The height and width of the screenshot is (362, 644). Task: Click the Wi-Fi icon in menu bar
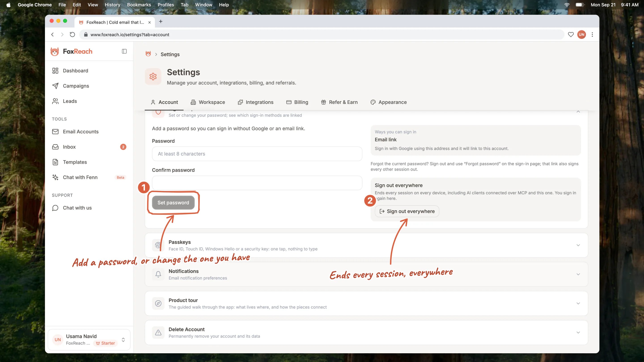[567, 5]
